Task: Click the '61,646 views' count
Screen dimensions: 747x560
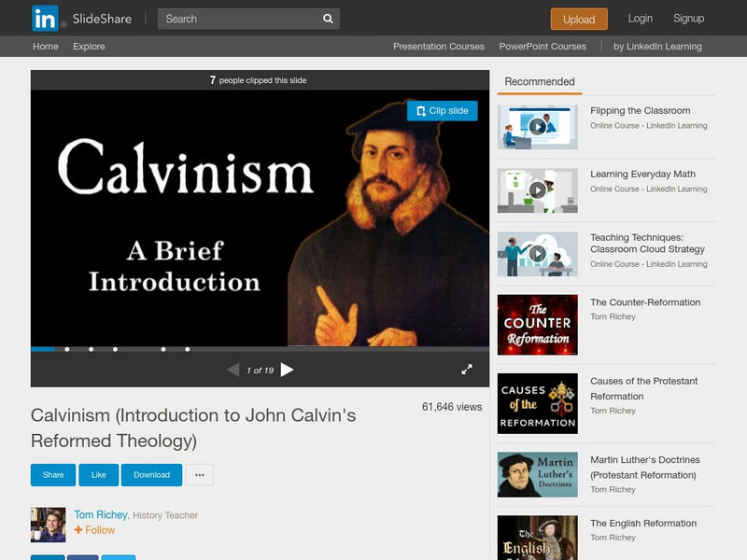Action: [452, 407]
